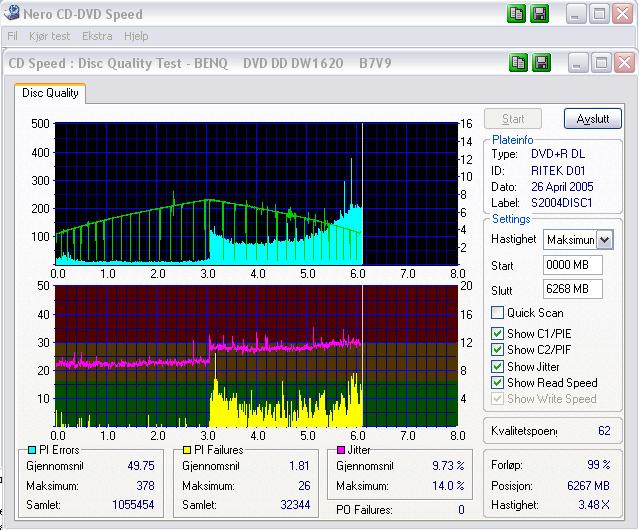
Task: Click the PI Failures and jitter graph
Action: coord(256,356)
